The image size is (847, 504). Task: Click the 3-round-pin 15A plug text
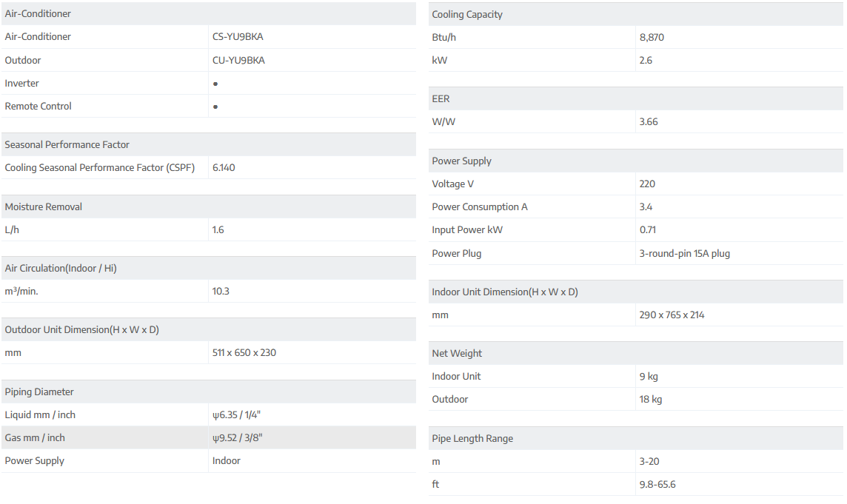pyautogui.click(x=685, y=253)
